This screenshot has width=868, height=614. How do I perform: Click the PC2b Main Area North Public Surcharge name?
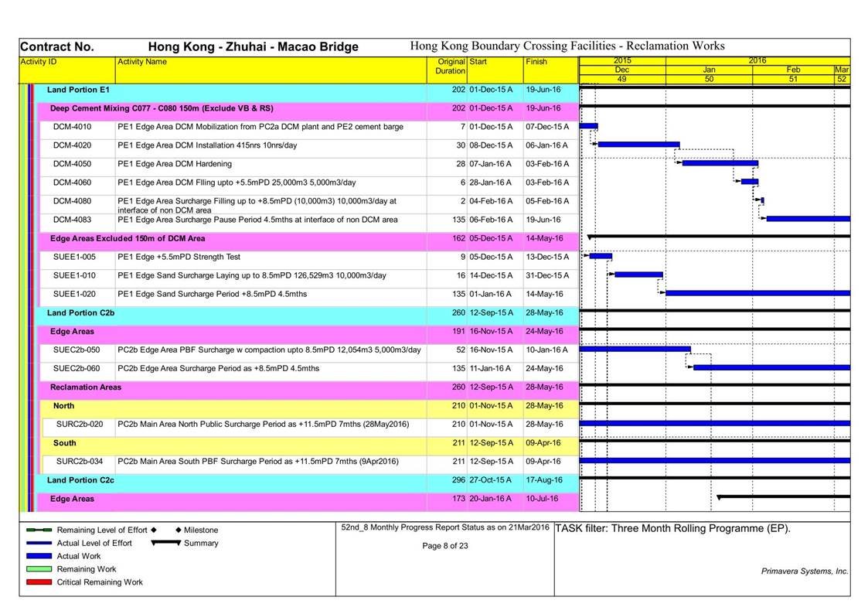(x=263, y=425)
